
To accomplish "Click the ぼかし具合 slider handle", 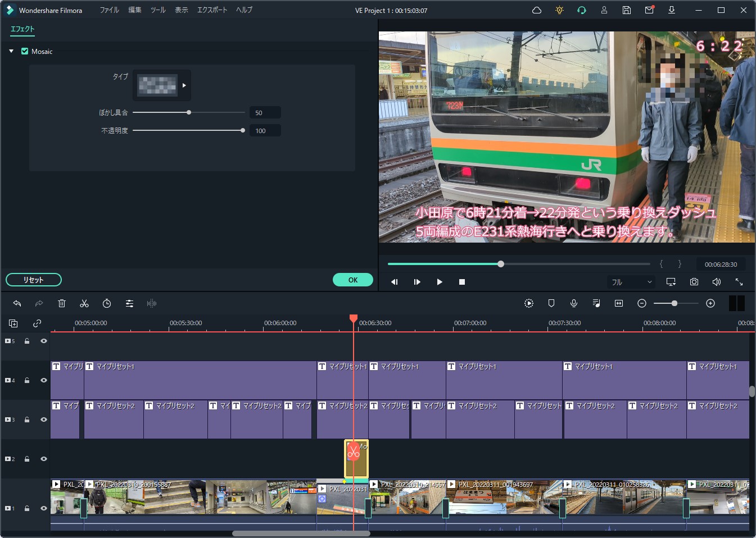I will click(x=189, y=112).
